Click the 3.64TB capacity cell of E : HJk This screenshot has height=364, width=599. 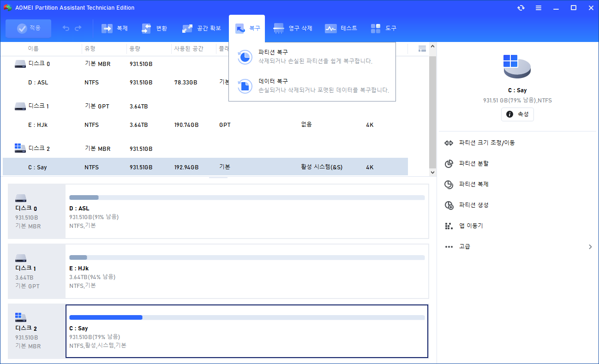139,125
